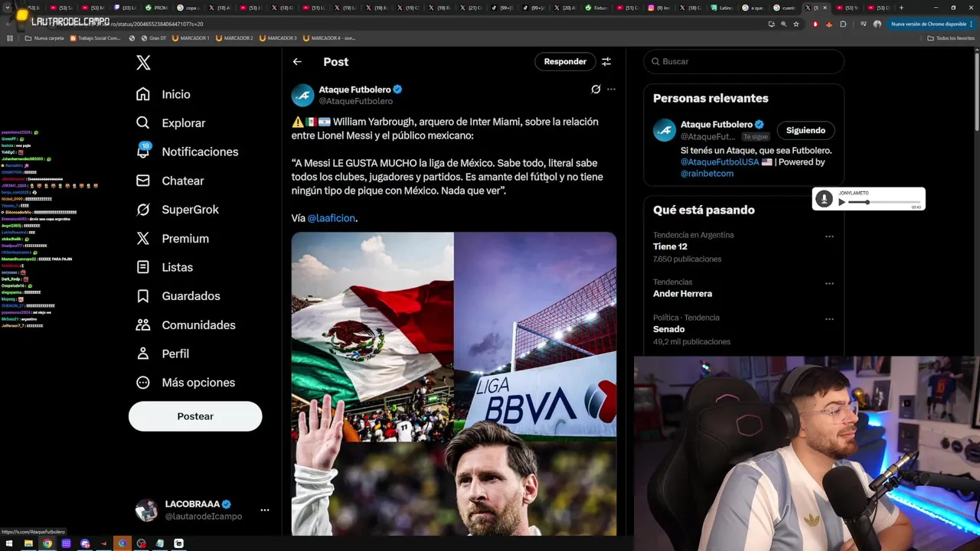
Task: Open MARCADOR 1 bookmark
Action: [x=191, y=38]
